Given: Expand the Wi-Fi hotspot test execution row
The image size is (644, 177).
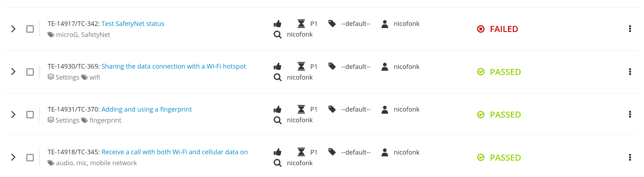Looking at the screenshot, I should point(13,72).
